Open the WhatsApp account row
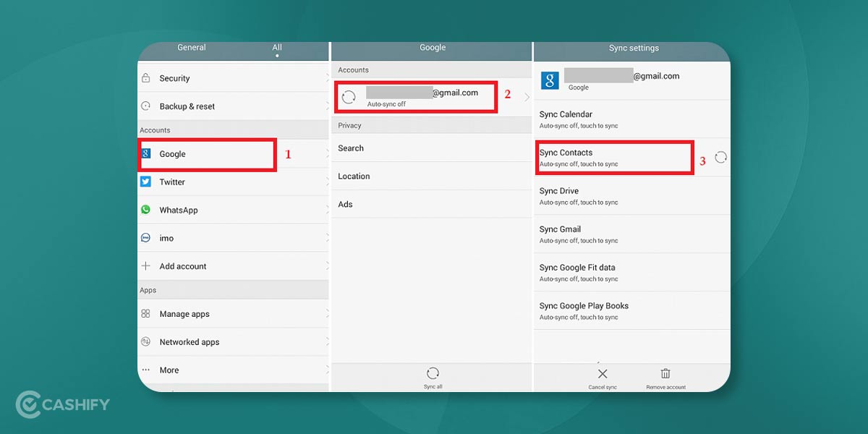The height and width of the screenshot is (434, 868). 233,210
